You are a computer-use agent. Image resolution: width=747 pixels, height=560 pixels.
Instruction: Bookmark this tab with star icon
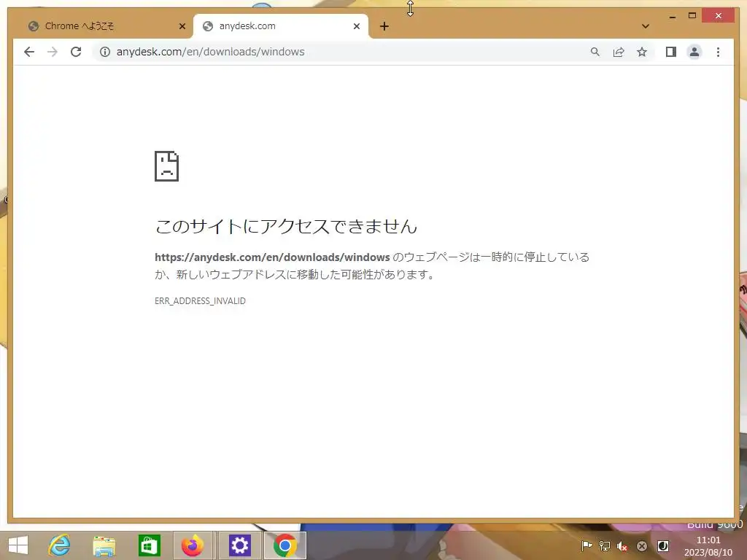coord(642,52)
